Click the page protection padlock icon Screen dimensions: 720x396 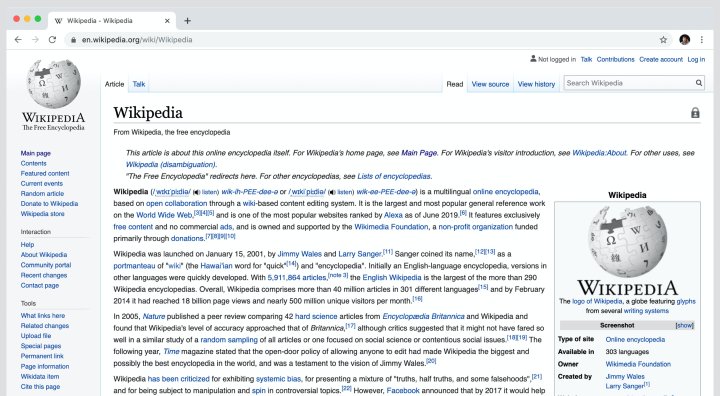pyautogui.click(x=695, y=113)
